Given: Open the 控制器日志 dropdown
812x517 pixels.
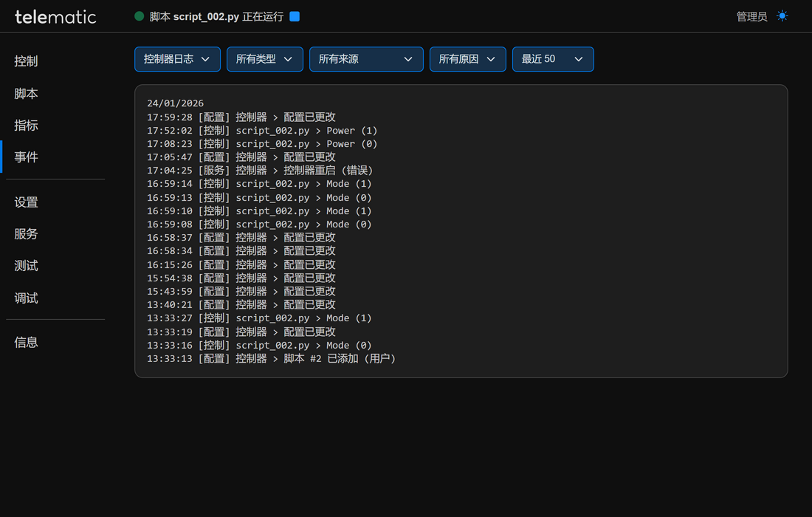Looking at the screenshot, I should (x=177, y=59).
